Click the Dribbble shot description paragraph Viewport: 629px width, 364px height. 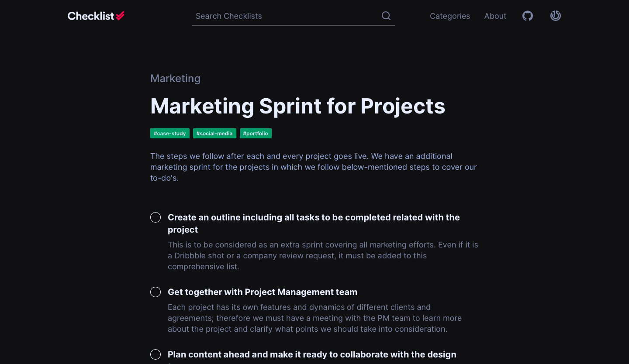point(323,256)
